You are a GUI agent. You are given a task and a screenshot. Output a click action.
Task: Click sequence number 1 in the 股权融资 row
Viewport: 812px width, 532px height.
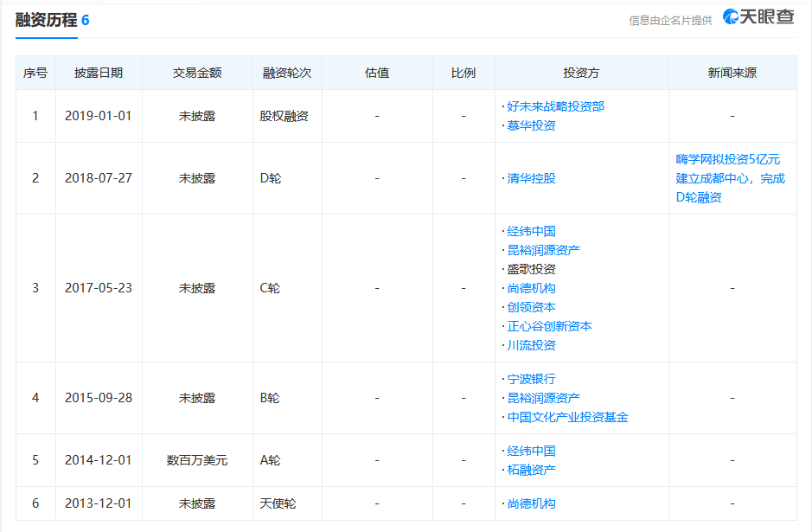tap(35, 116)
